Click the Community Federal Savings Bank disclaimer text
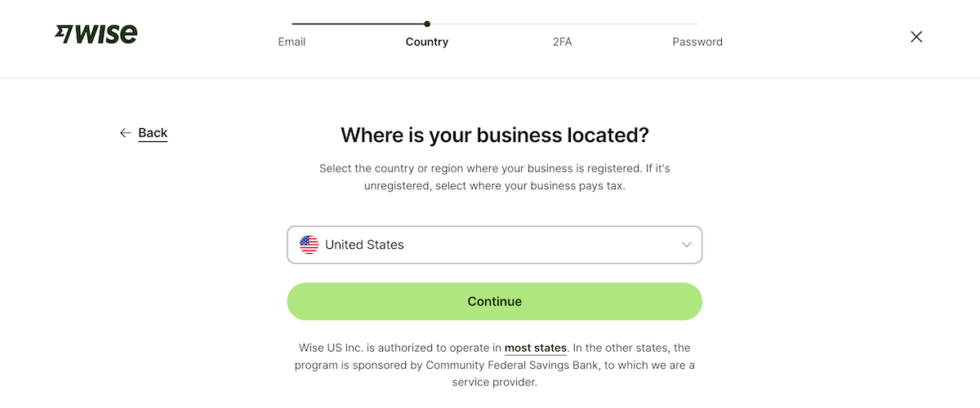Image resolution: width=980 pixels, height=408 pixels. [494, 365]
